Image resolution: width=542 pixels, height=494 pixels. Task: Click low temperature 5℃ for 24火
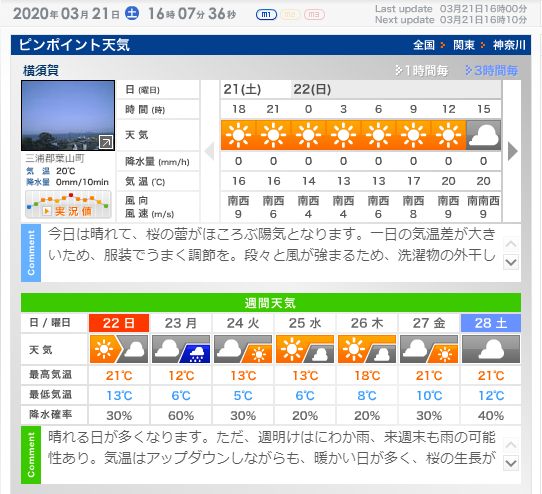point(243,395)
